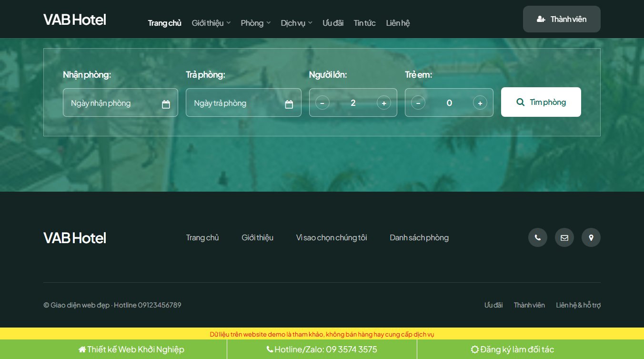This screenshot has height=359, width=644.
Task: Click the children count value 0
Action: tap(449, 103)
